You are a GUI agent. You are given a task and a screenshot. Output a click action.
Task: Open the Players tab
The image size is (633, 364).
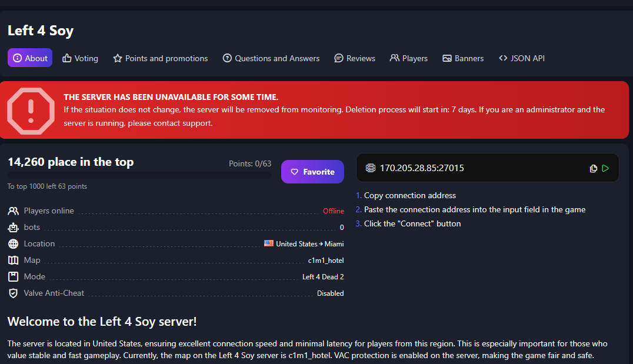click(x=408, y=58)
